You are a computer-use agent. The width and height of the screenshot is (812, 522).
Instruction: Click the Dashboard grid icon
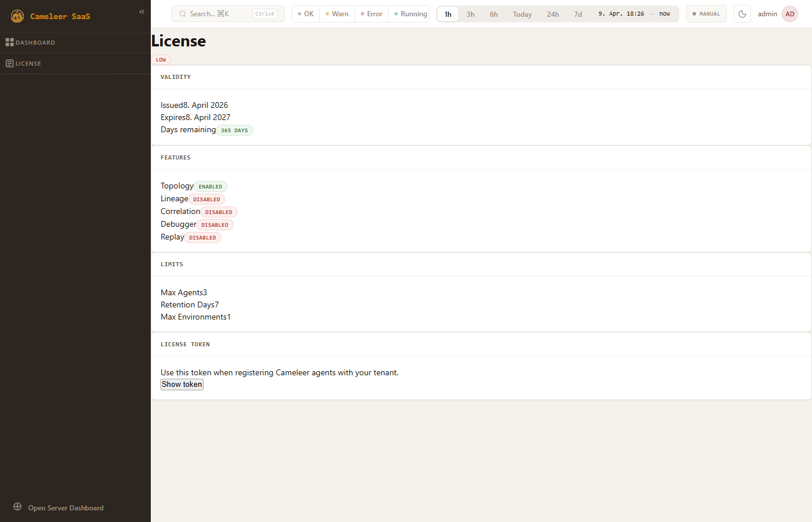tap(9, 42)
